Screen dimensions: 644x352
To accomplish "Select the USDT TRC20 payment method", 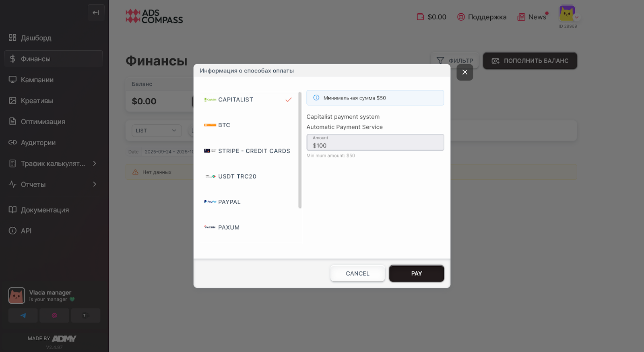I will click(x=248, y=176).
